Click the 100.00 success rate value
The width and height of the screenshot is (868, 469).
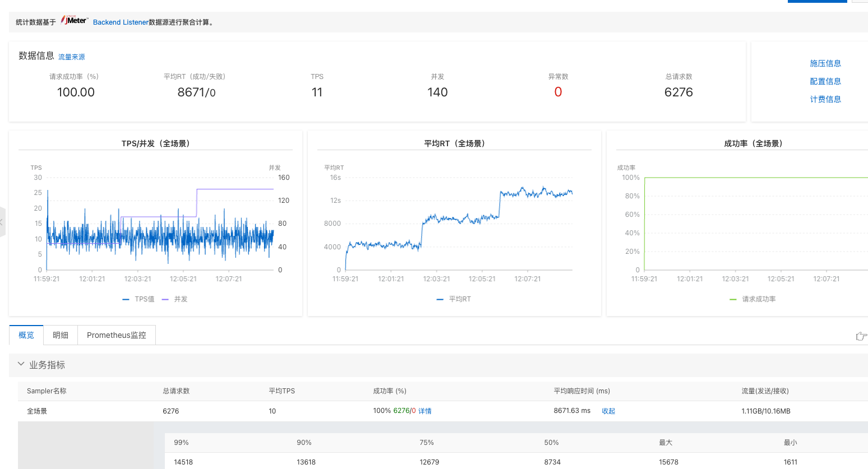(x=76, y=92)
